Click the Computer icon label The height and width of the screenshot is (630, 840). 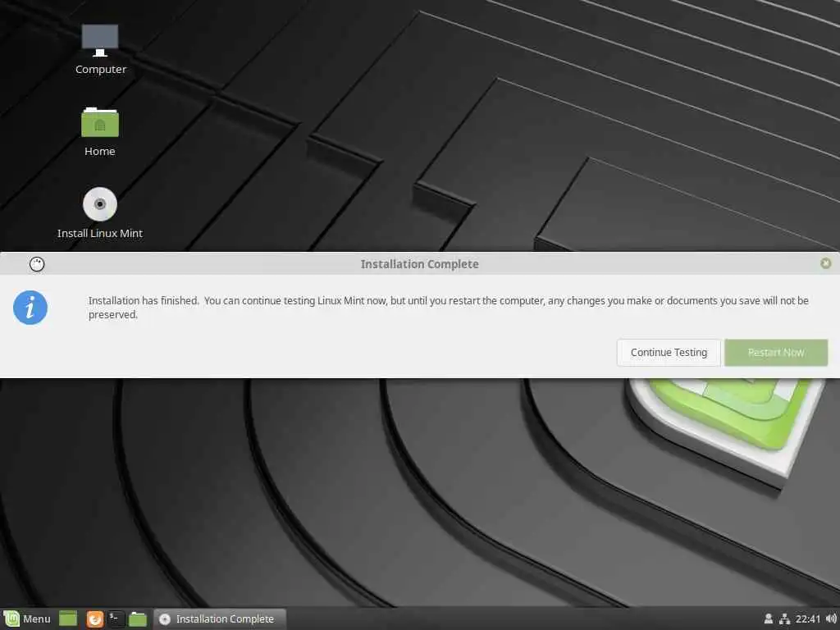pos(101,69)
